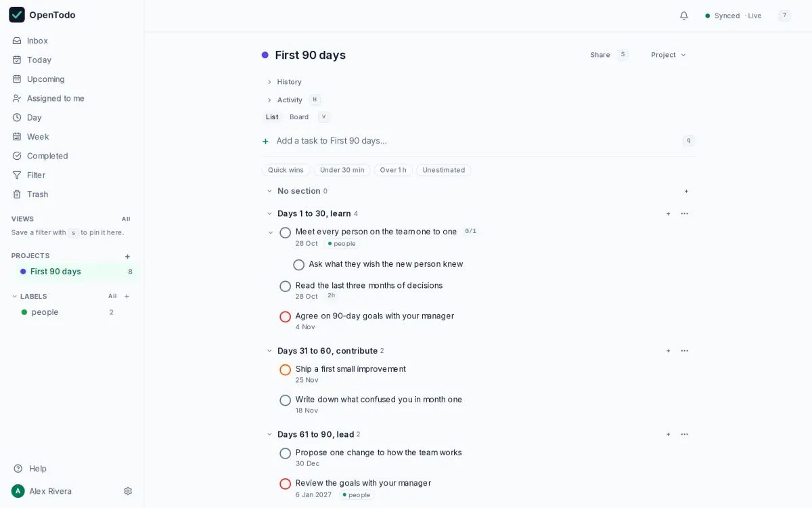Click the plus icon to add a label

[x=127, y=296]
